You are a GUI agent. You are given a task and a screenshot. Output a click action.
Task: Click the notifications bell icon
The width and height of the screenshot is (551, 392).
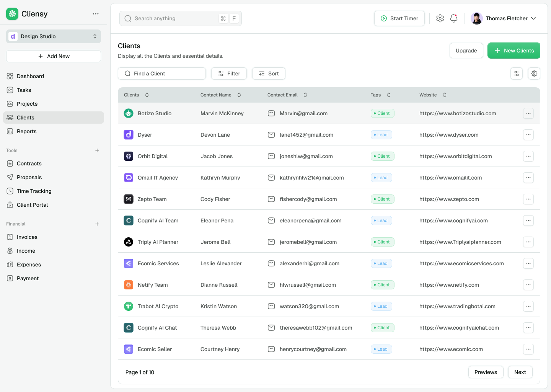(x=453, y=18)
